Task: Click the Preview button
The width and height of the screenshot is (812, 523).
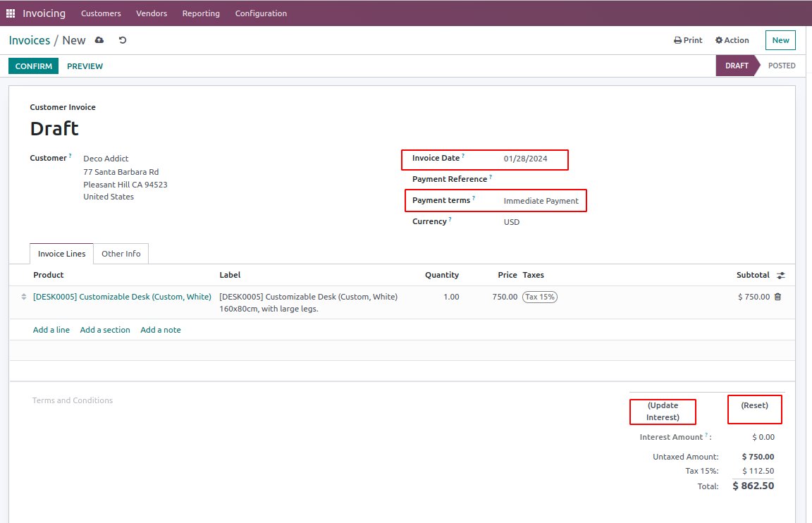Action: (85, 66)
